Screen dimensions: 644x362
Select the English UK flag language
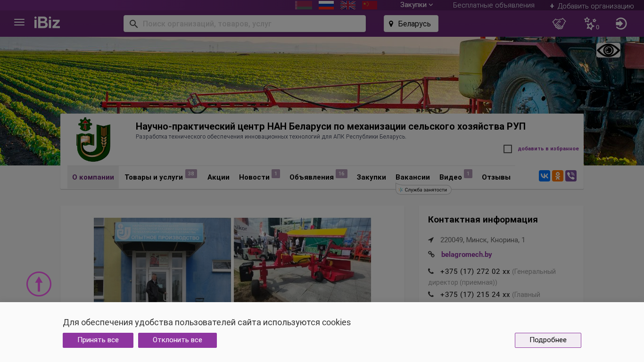(348, 5)
